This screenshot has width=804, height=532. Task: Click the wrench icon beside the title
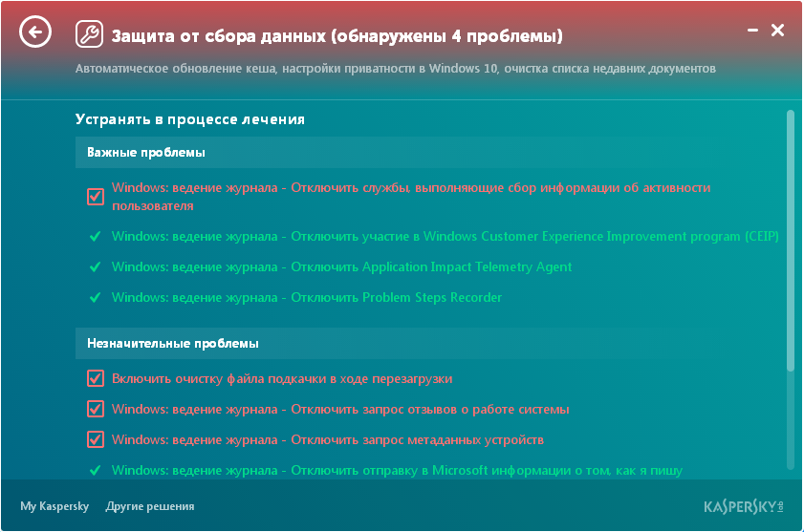[89, 34]
